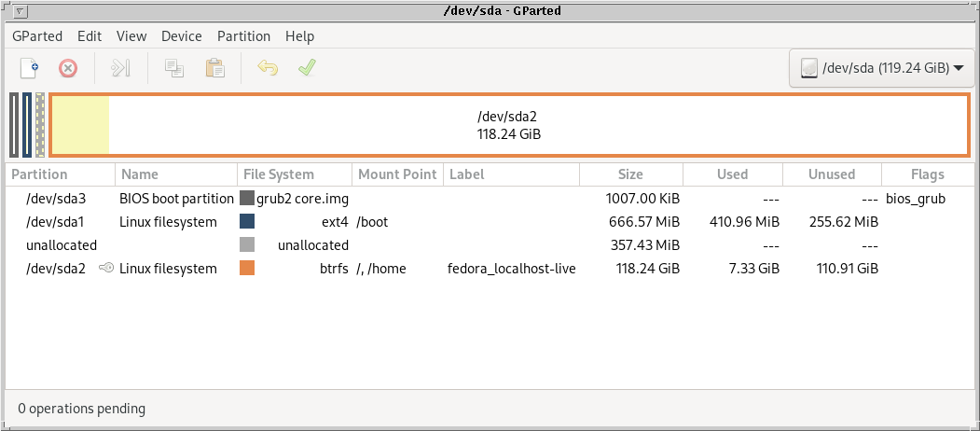Click the key icon beside /dev/sda2
This screenshot has height=431, width=980.
pos(107,269)
